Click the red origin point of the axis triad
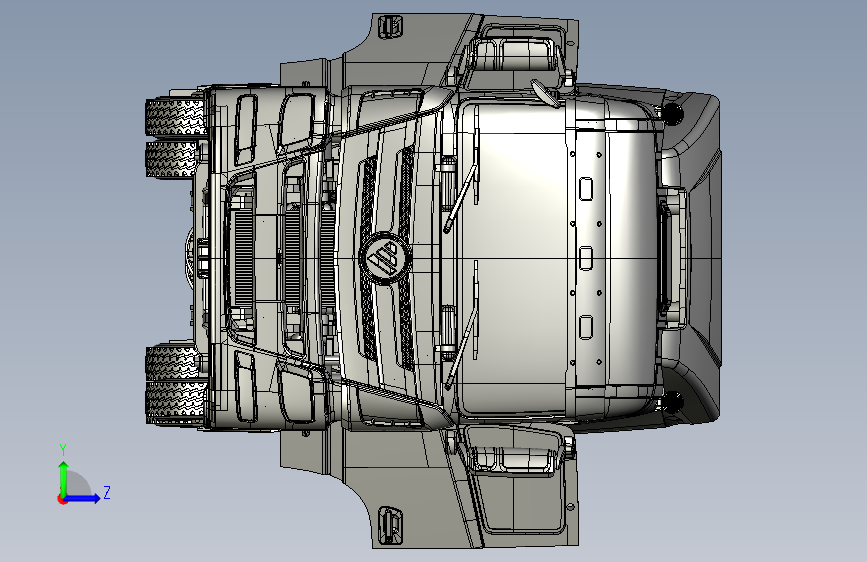Screen dimensions: 867x562 pos(61,499)
